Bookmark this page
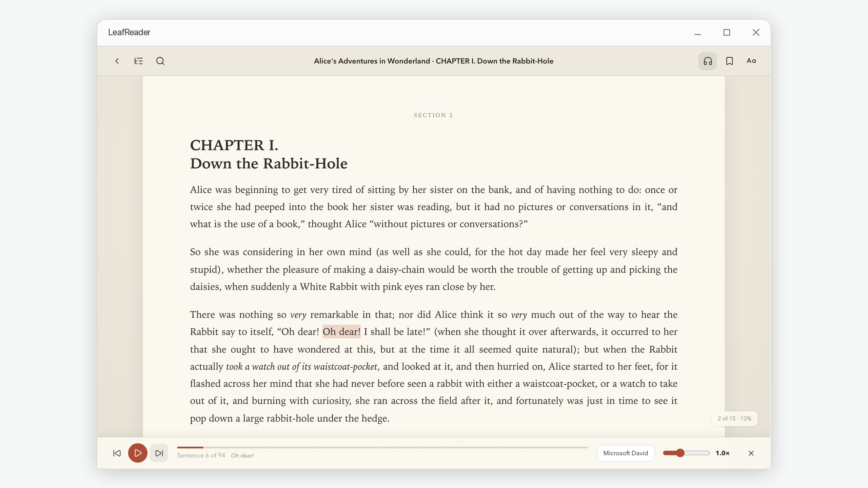This screenshot has height=488, width=868. (729, 61)
